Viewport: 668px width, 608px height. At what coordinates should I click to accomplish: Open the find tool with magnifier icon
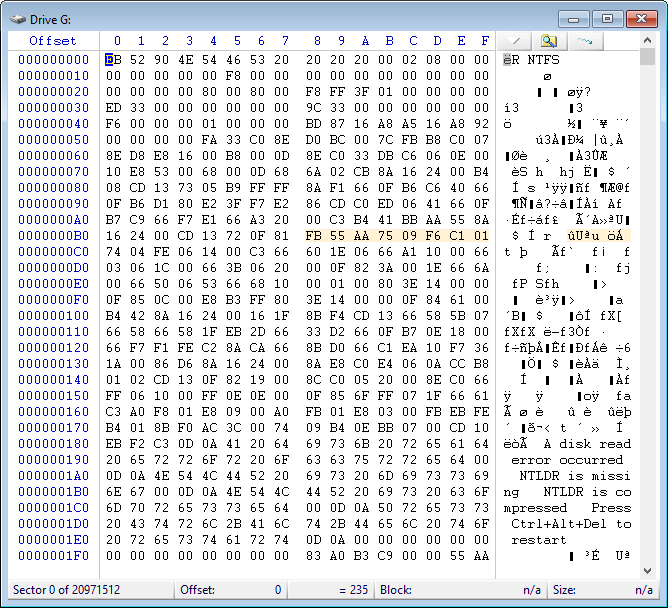coord(548,40)
